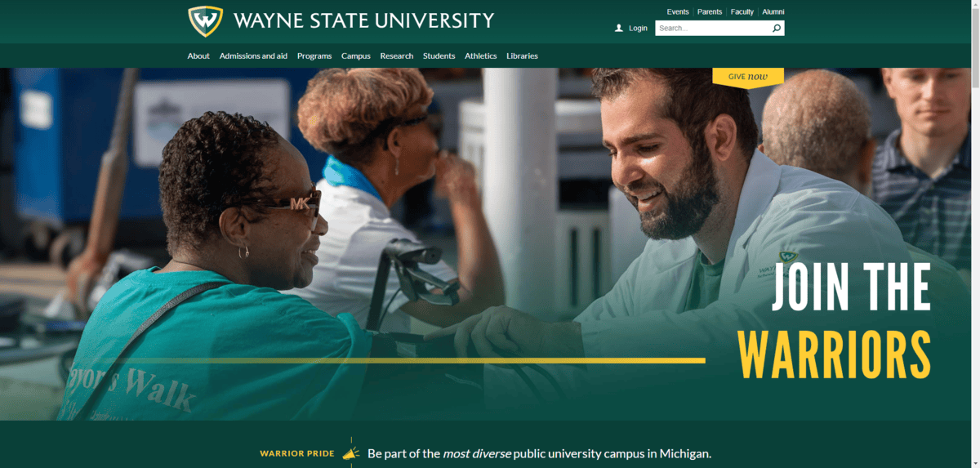Visit the Athletics page
This screenshot has height=468, width=980.
(481, 56)
